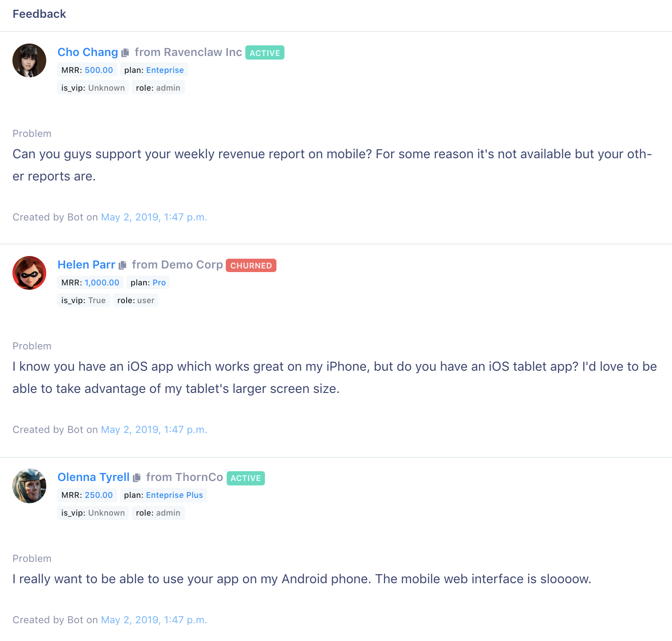Screen dimensions: 672x641
Task: Copy icon beside Helen Parr's name
Action: (123, 265)
